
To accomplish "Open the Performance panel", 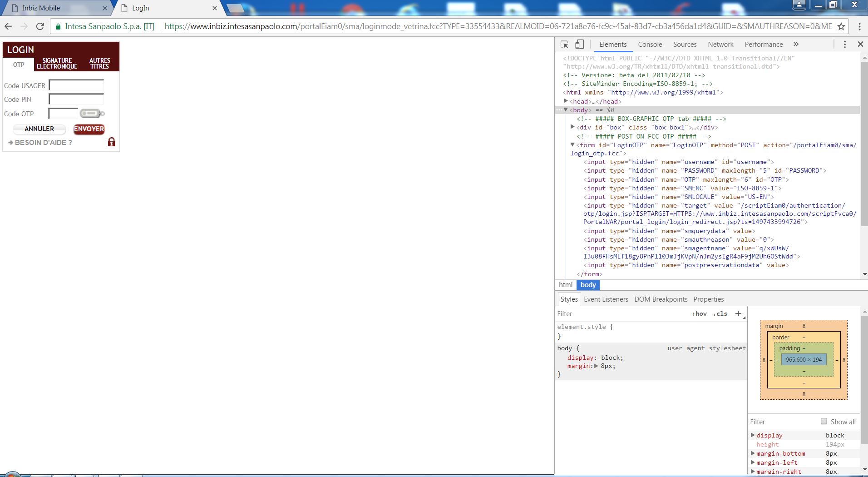I will pos(764,45).
